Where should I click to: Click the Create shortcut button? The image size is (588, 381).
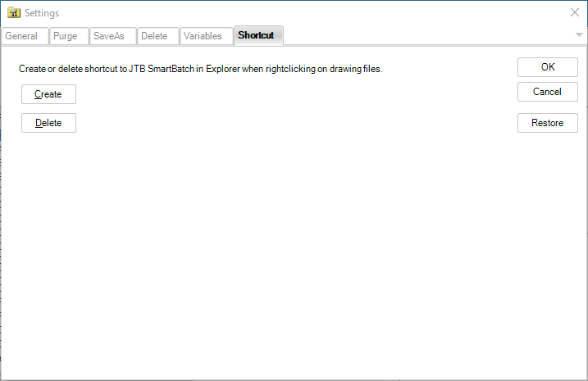coord(48,94)
